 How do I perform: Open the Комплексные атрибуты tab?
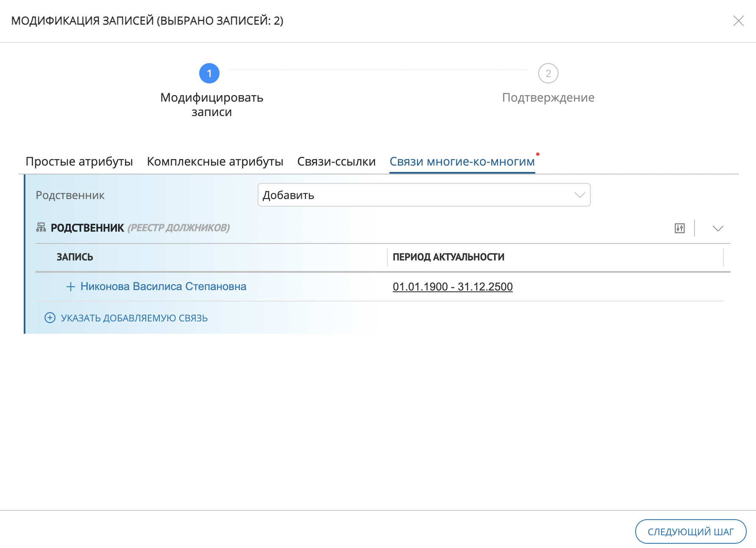pos(215,161)
